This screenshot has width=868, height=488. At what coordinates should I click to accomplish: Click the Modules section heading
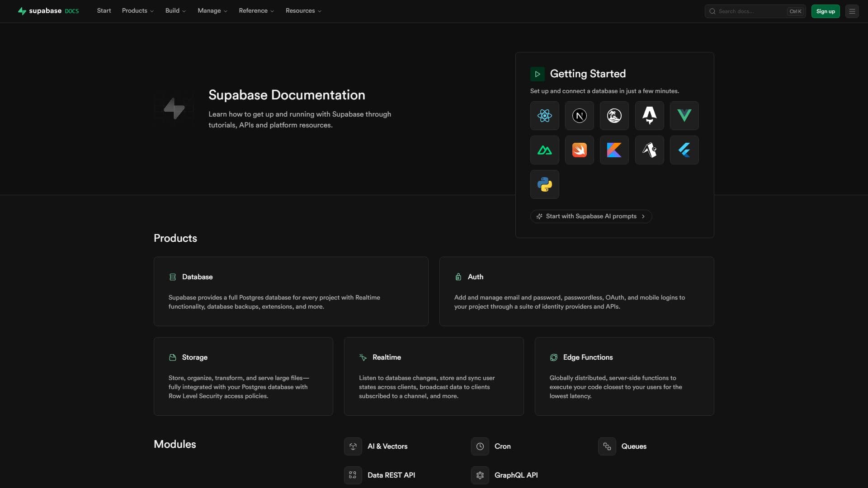pos(175,444)
